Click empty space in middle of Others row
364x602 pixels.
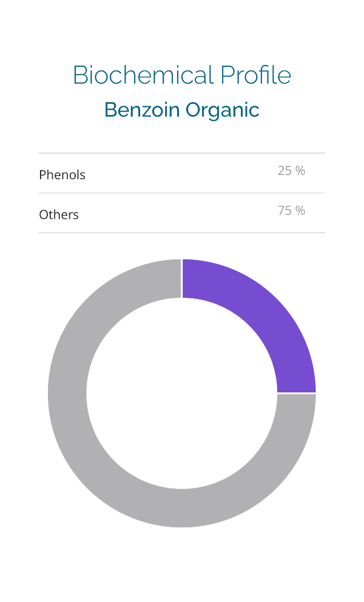tap(182, 213)
